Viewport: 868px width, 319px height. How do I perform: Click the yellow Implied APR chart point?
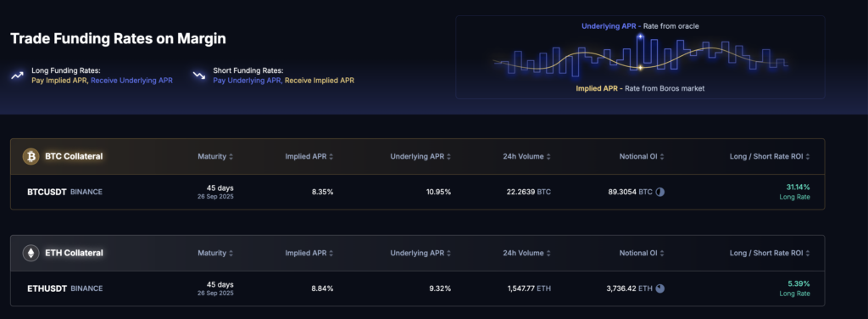[x=641, y=68]
